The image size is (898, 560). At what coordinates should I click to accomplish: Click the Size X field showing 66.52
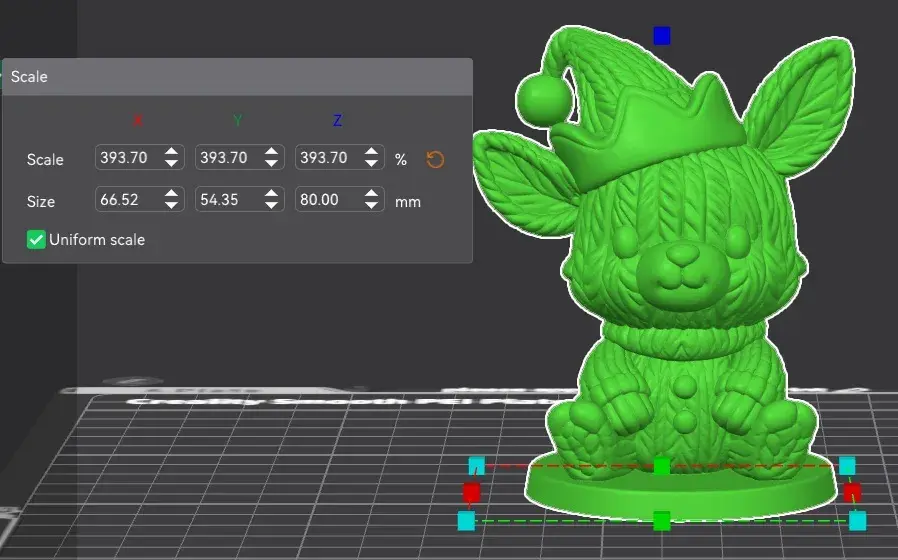tap(139, 199)
